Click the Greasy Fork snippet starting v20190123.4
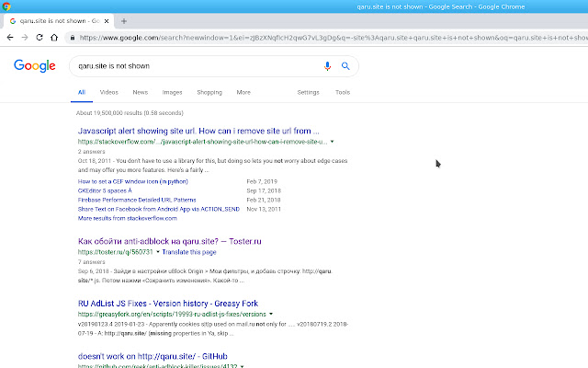This screenshot has width=588, height=368. pyautogui.click(x=213, y=328)
